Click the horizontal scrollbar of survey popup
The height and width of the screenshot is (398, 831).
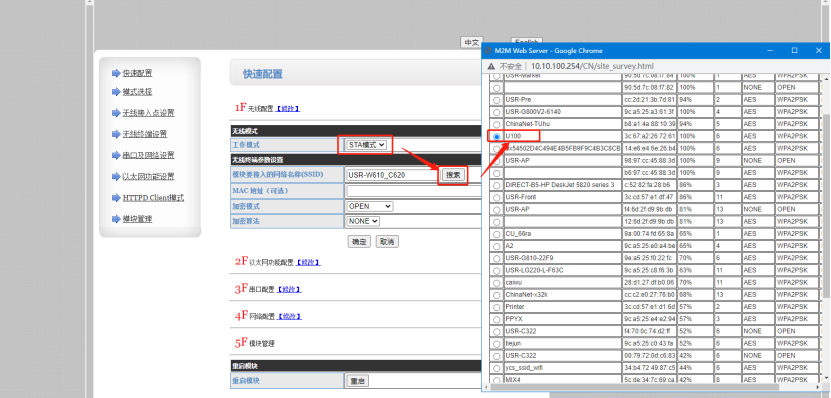pos(635,387)
